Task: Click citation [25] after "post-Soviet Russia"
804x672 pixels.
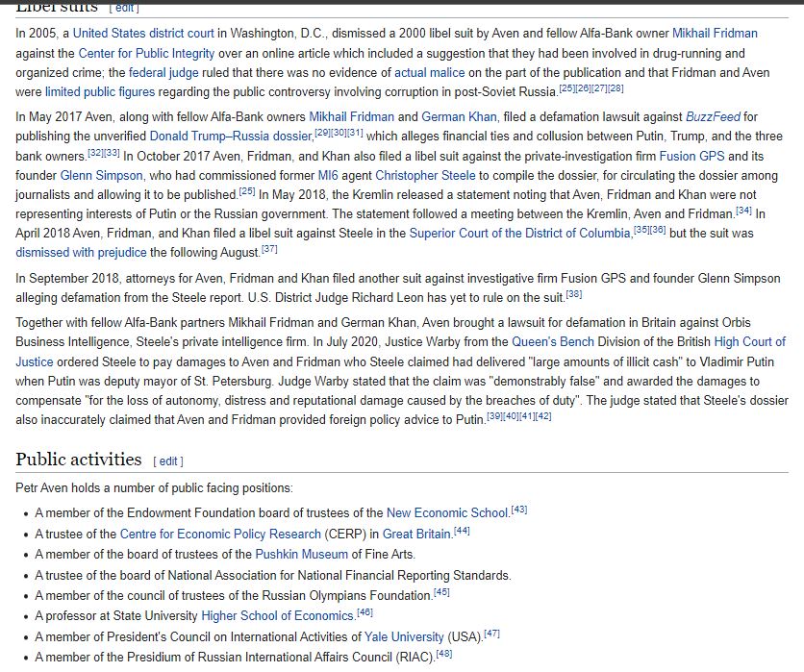Action: pos(566,88)
